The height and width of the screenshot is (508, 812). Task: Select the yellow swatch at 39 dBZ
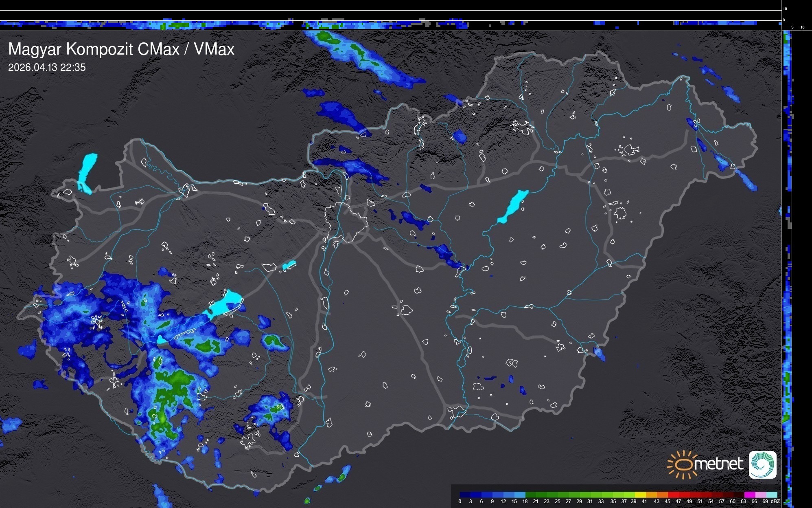640,495
